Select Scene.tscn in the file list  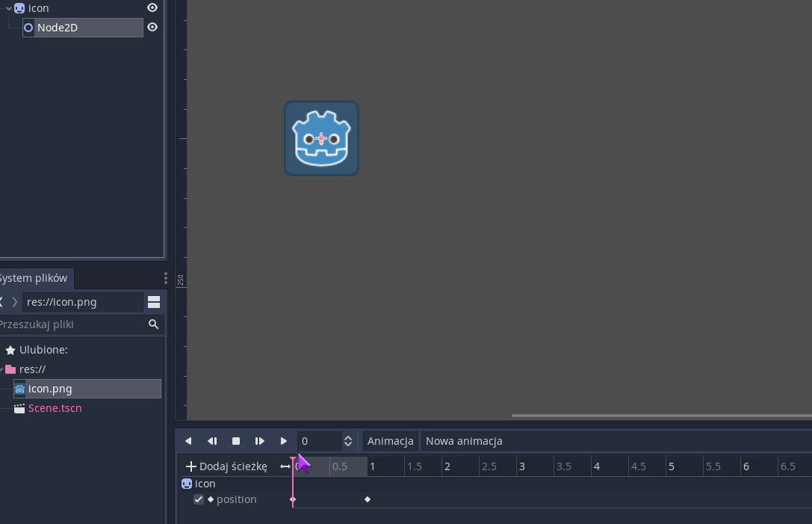pos(55,408)
